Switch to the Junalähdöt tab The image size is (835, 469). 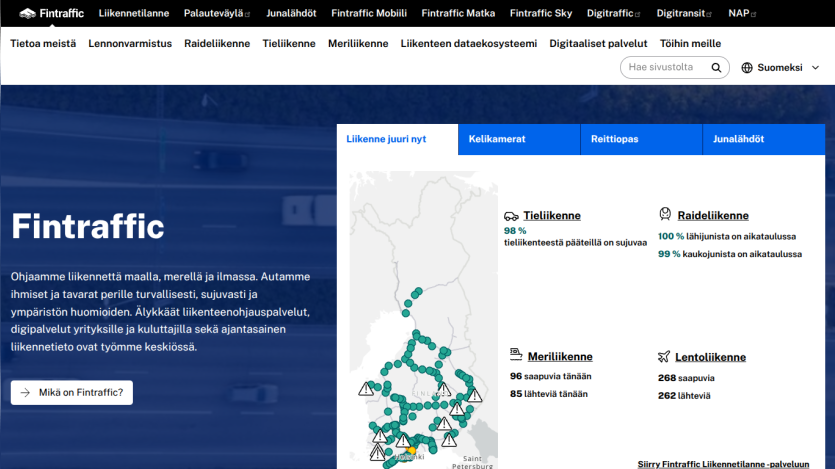(x=764, y=139)
